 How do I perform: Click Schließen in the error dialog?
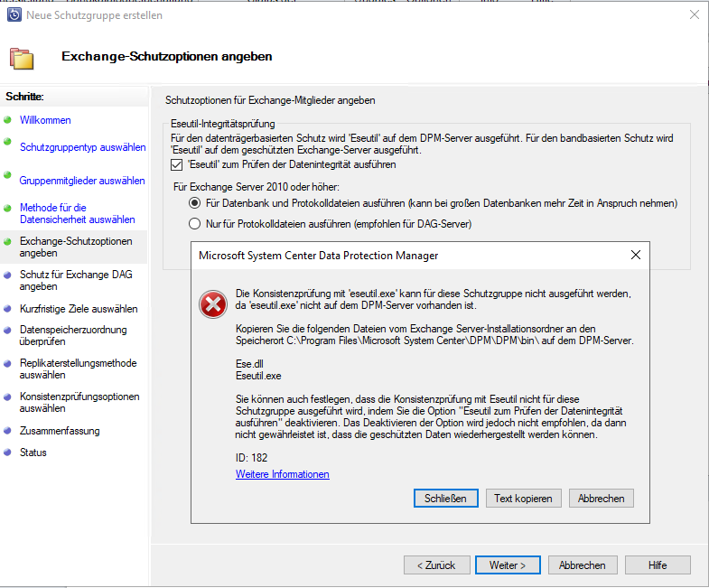445,499
